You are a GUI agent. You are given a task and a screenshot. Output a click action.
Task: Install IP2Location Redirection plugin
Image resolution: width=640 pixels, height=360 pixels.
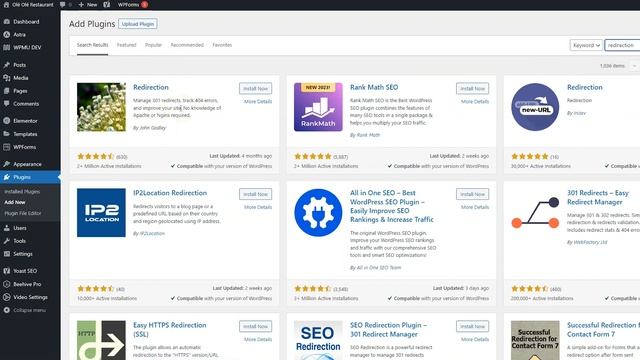tap(256, 194)
